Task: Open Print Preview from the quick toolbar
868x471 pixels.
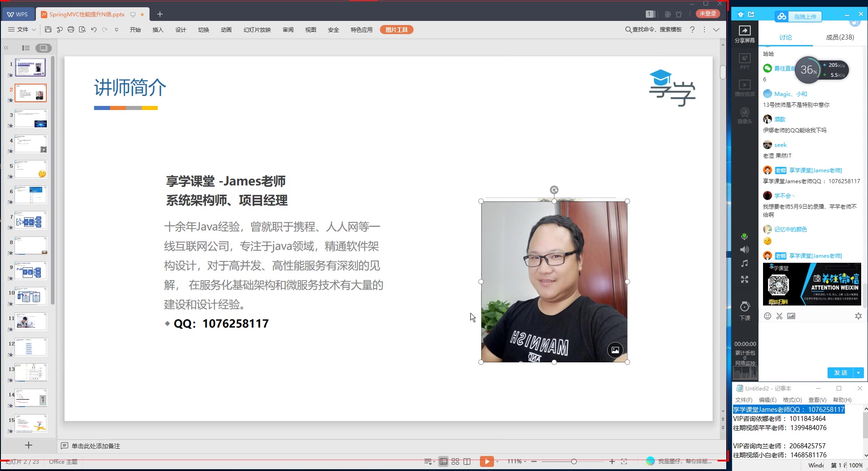Action: pos(82,30)
